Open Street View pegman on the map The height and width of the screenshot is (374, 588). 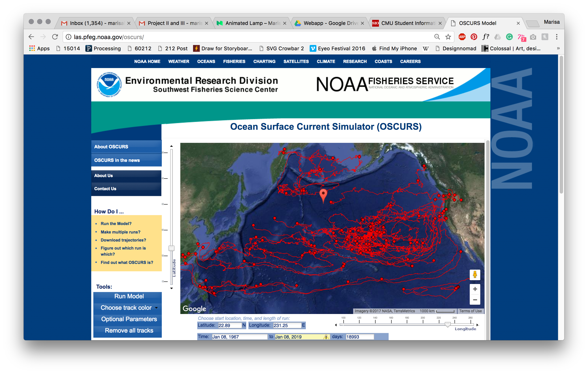[475, 275]
